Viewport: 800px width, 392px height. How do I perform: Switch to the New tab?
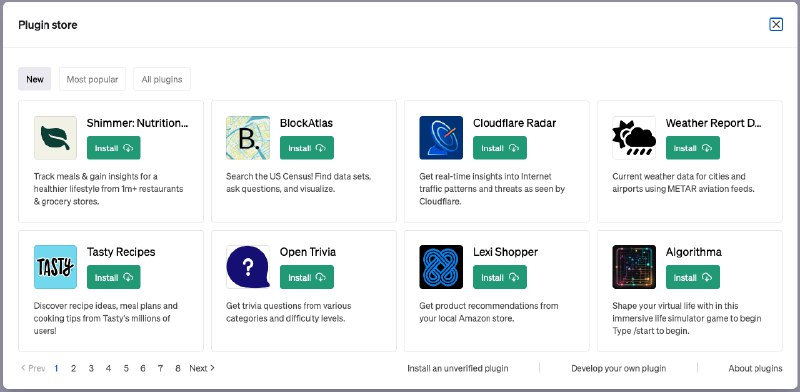(35, 79)
